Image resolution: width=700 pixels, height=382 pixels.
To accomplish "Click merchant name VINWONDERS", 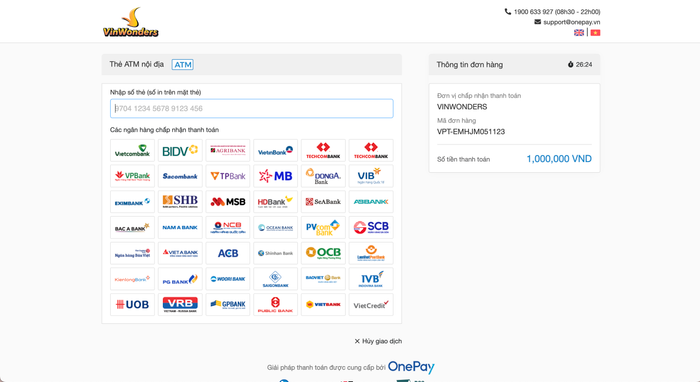I will pyautogui.click(x=462, y=107).
